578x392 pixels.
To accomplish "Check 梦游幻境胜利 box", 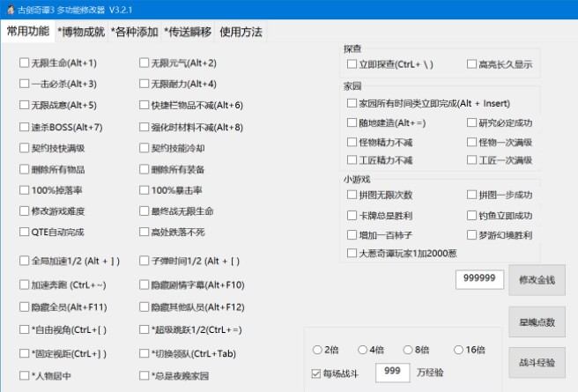I will pyautogui.click(x=472, y=235).
